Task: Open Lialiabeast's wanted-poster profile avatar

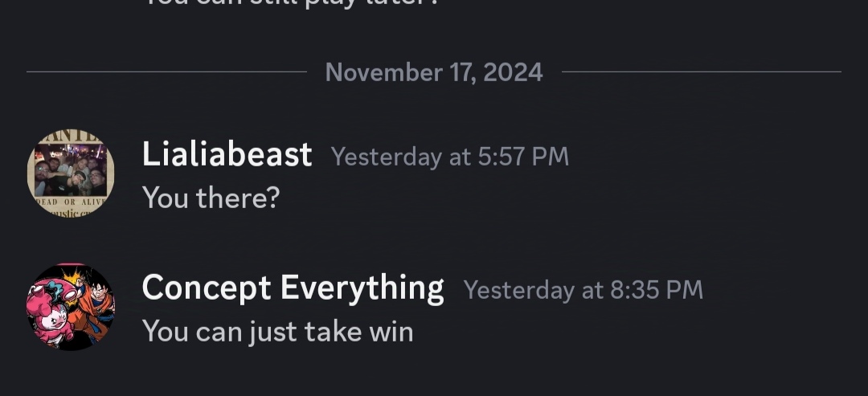Action: [71, 174]
